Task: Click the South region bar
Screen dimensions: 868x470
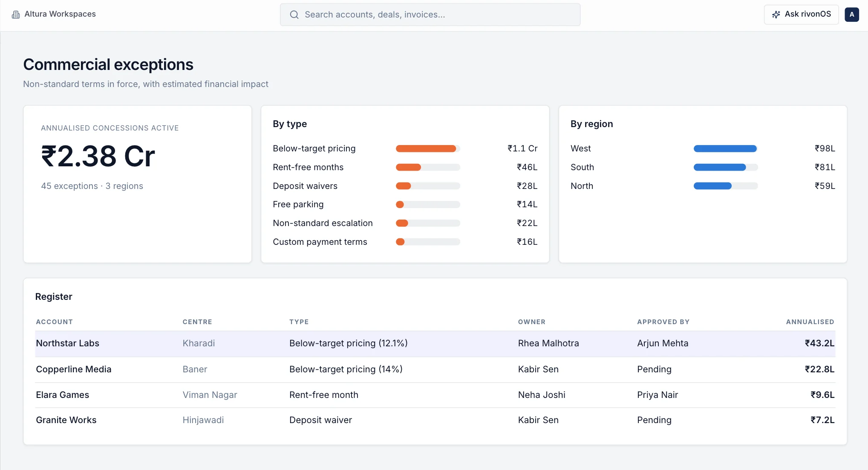Action: (x=726, y=167)
